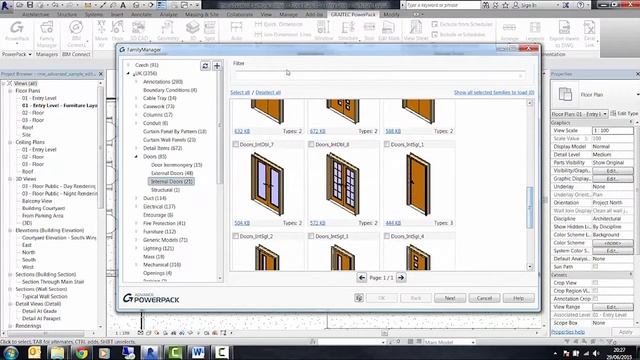The height and width of the screenshot is (360, 640).
Task: Click the BIM Connect ribbon icon
Action: [x=76, y=33]
